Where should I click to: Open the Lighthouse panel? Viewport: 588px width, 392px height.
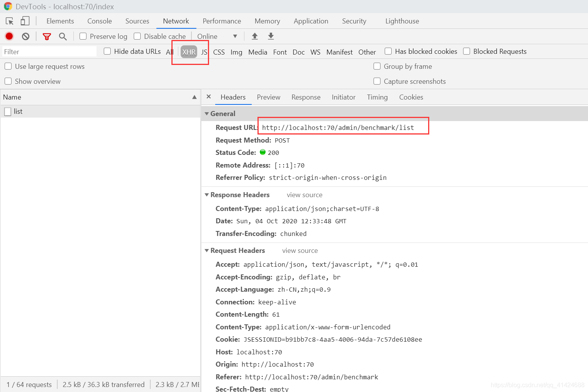tap(402, 21)
